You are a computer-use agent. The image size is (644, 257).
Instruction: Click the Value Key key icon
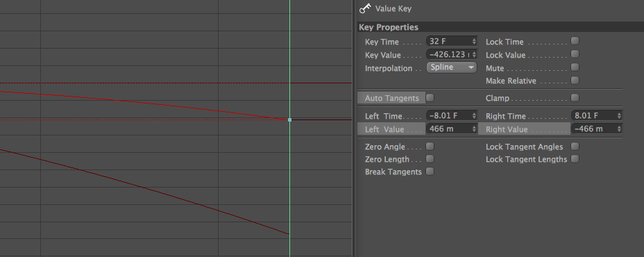[365, 8]
